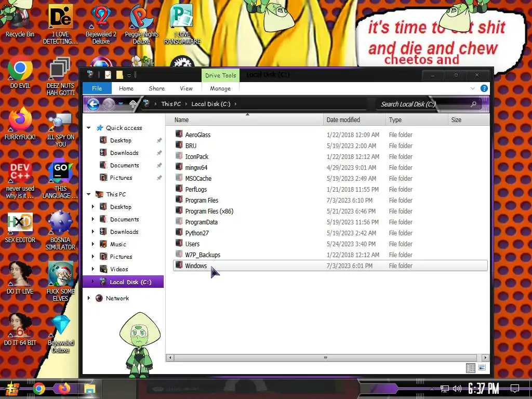Collapse the This PC tree node
Image resolution: width=532 pixels, height=399 pixels.
tap(88, 194)
